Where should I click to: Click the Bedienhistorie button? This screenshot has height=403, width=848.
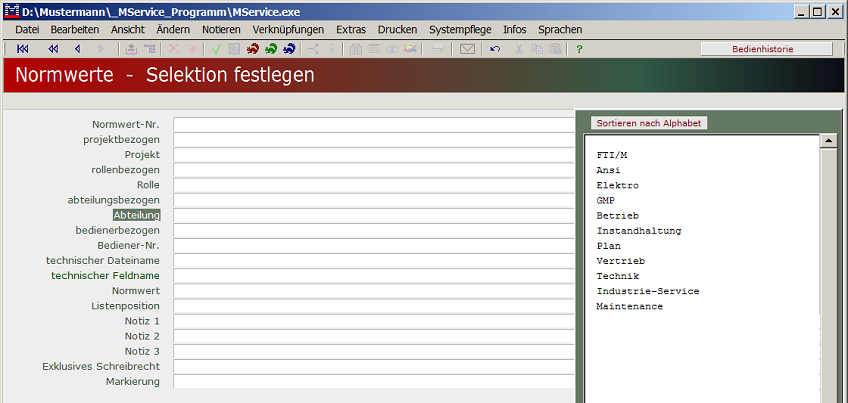point(766,49)
